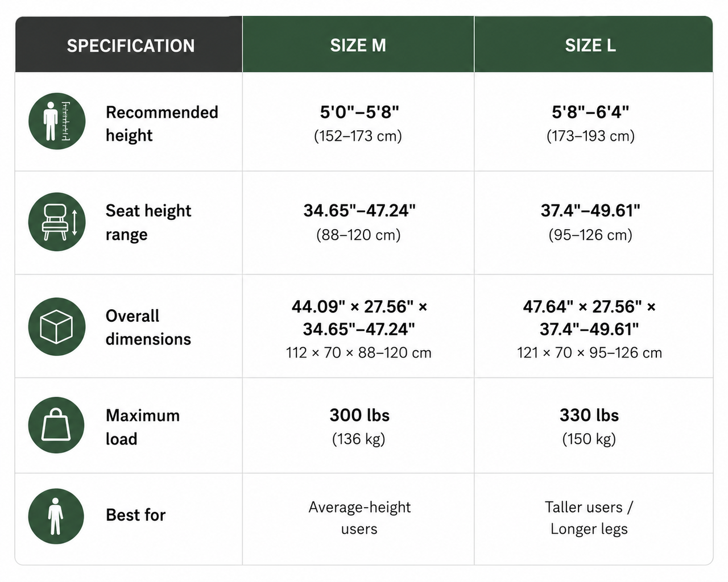Viewport: 728px width, 582px height.
Task: Click the 5'8"–6'4" height value
Action: tap(590, 112)
